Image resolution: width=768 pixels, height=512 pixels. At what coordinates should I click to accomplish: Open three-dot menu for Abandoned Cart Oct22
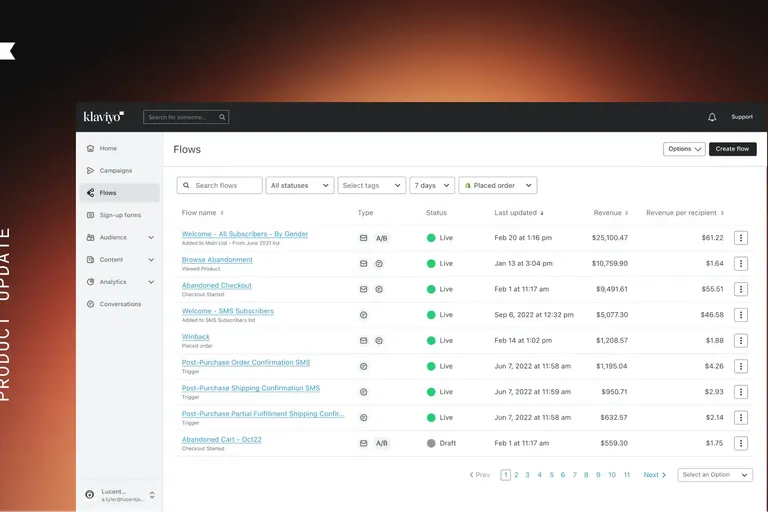[x=740, y=443]
